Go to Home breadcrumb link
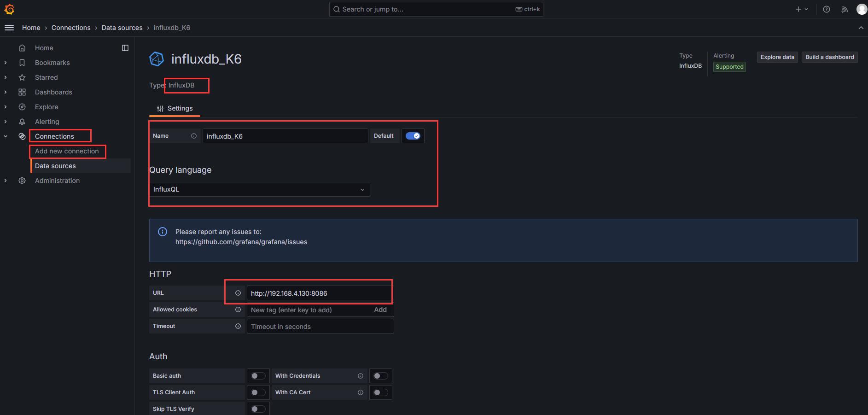The height and width of the screenshot is (415, 868). 31,28
